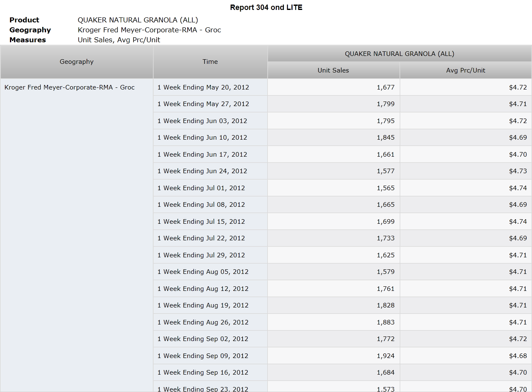Click unit sales value 1,699

(x=386, y=222)
